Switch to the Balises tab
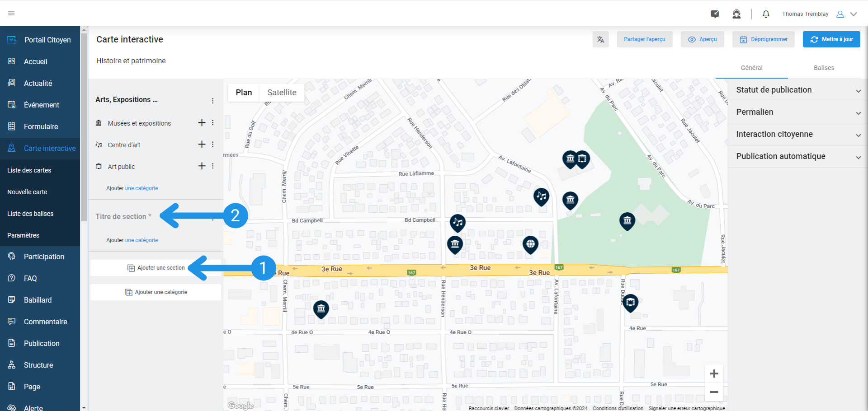868x411 pixels. [x=824, y=68]
